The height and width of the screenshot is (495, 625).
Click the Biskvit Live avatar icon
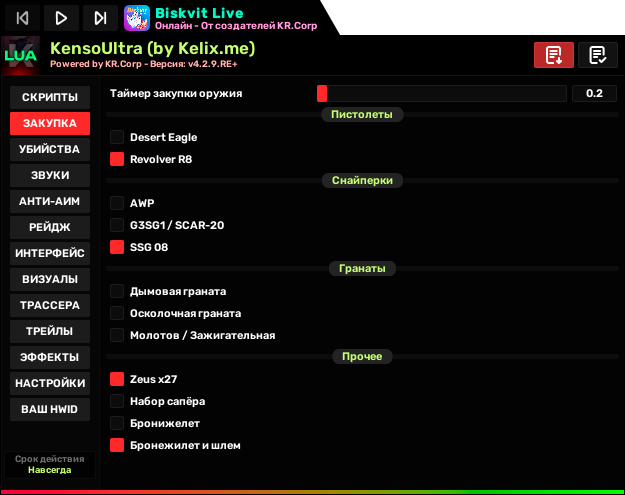click(x=137, y=17)
